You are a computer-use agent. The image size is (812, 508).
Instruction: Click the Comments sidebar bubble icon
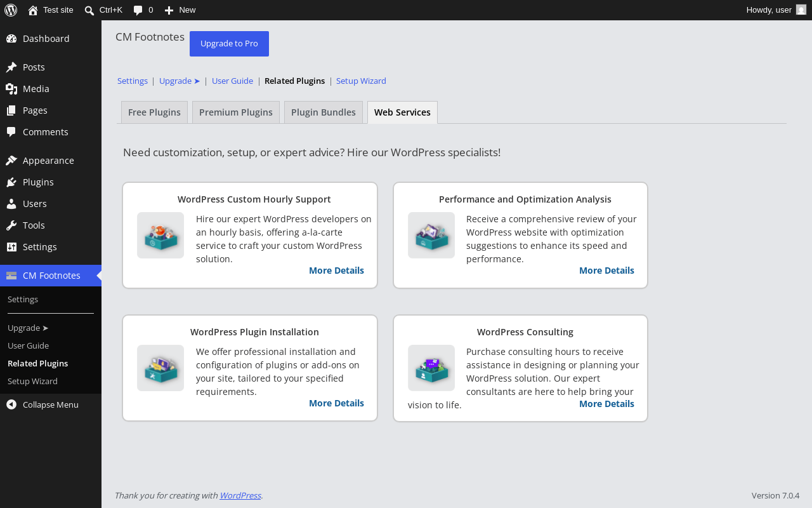click(11, 132)
